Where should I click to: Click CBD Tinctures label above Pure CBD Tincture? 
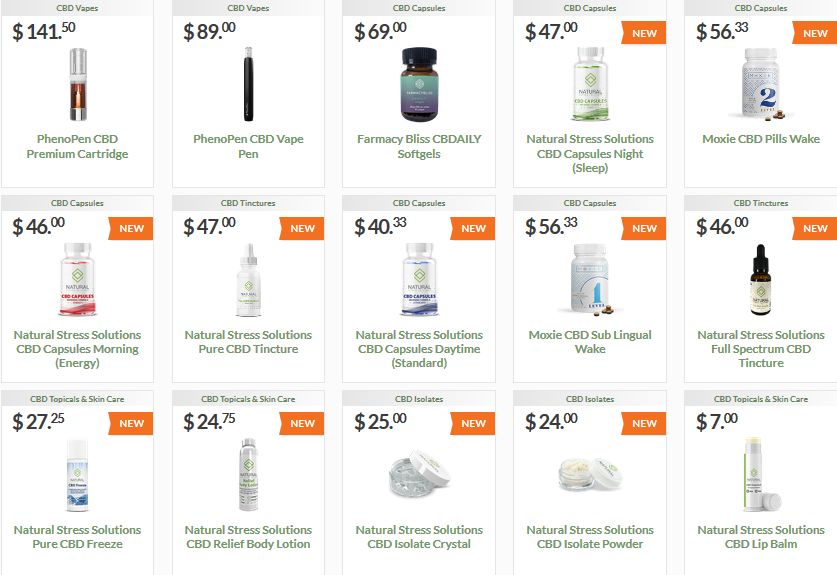[248, 203]
